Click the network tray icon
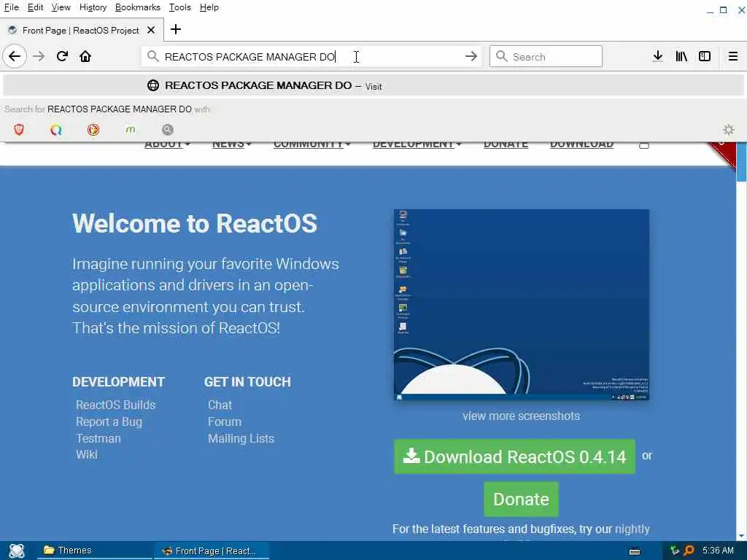Image resolution: width=747 pixels, height=560 pixels. click(674, 551)
